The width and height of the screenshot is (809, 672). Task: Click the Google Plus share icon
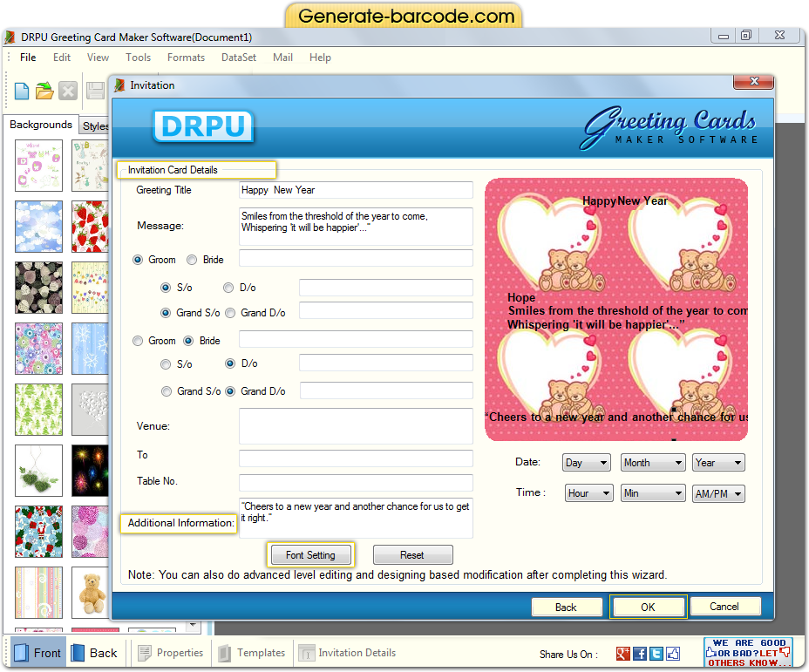[x=623, y=654]
